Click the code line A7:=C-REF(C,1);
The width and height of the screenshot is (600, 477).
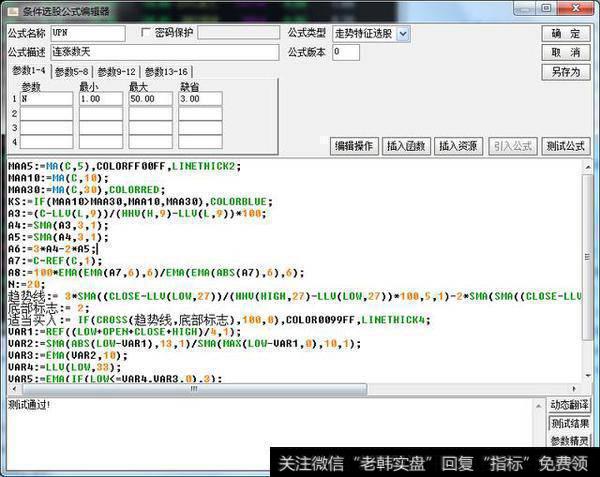pyautogui.click(x=55, y=261)
